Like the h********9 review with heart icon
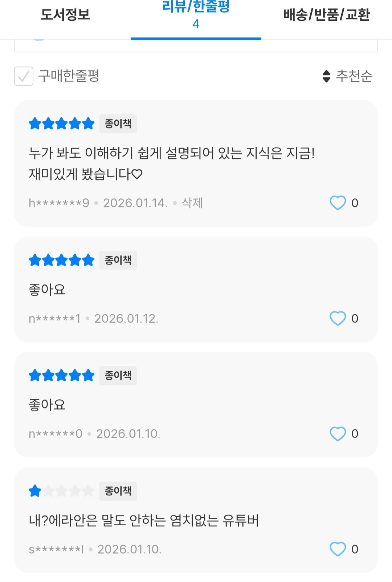 point(338,203)
